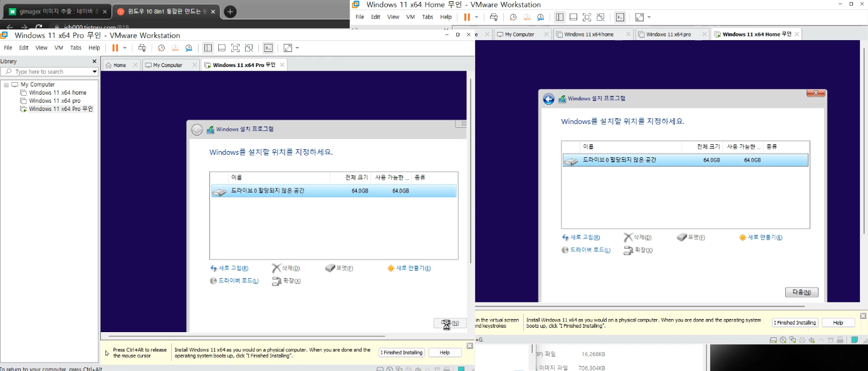Image resolution: width=868 pixels, height=371 pixels.
Task: Open the VM menu in Pro 무인 window
Action: (x=58, y=48)
